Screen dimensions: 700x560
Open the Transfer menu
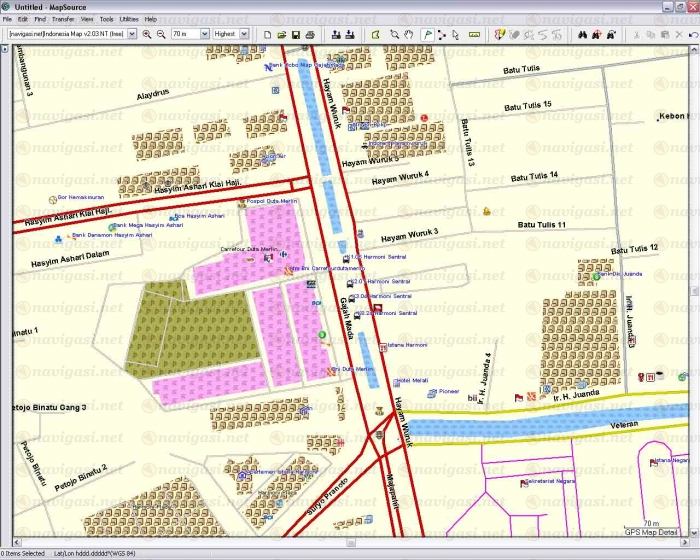point(63,19)
